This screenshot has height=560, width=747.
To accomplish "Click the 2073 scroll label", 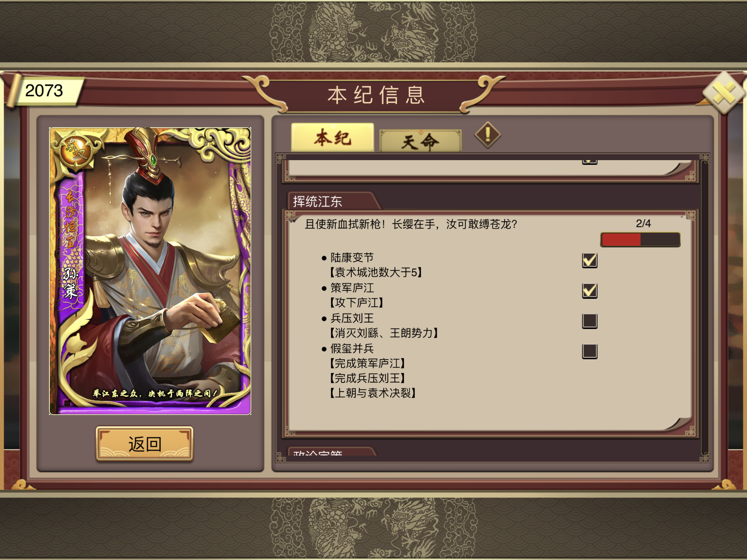I will pyautogui.click(x=45, y=91).
